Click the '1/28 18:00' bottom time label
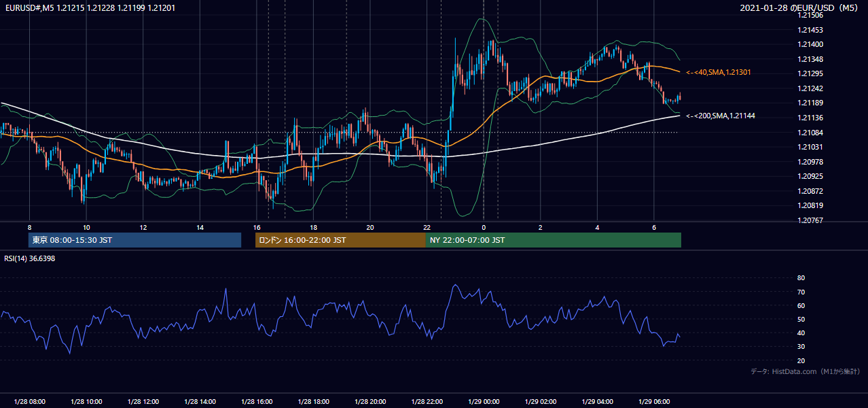 tap(314, 402)
